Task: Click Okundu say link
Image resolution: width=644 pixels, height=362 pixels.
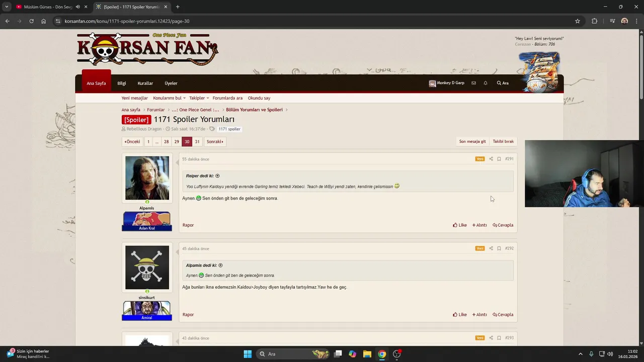Action: coord(259,98)
